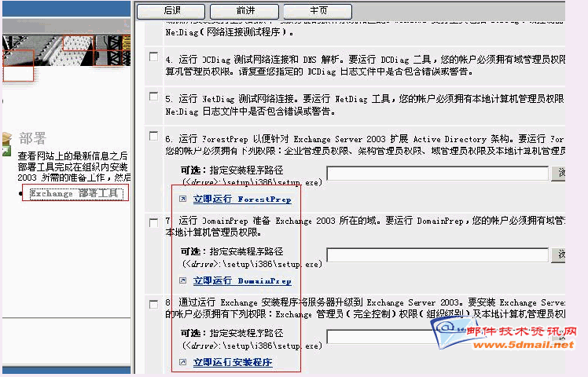Click the step 5 text 运行 NetDiag 测试网络连接
Viewport: 588px width, 377px height.
(237, 99)
